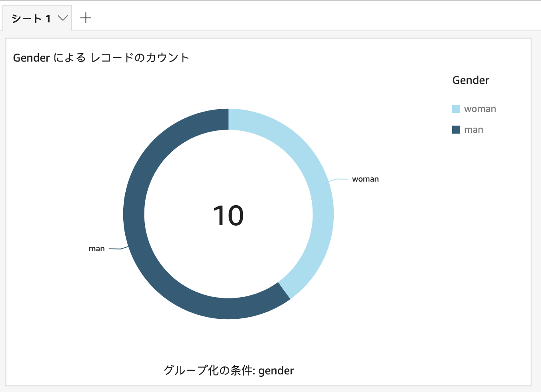Click the Gender legend title
This screenshot has width=541, height=392.
471,80
